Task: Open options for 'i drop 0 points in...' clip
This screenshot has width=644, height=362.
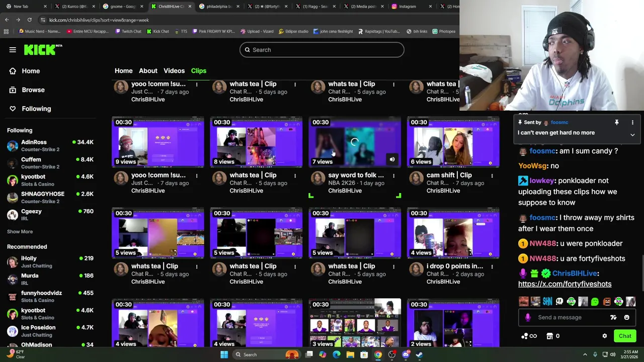Action: [x=492, y=266]
